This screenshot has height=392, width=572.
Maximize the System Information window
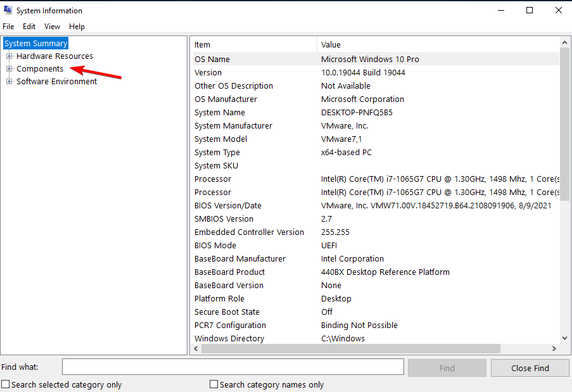[x=530, y=10]
